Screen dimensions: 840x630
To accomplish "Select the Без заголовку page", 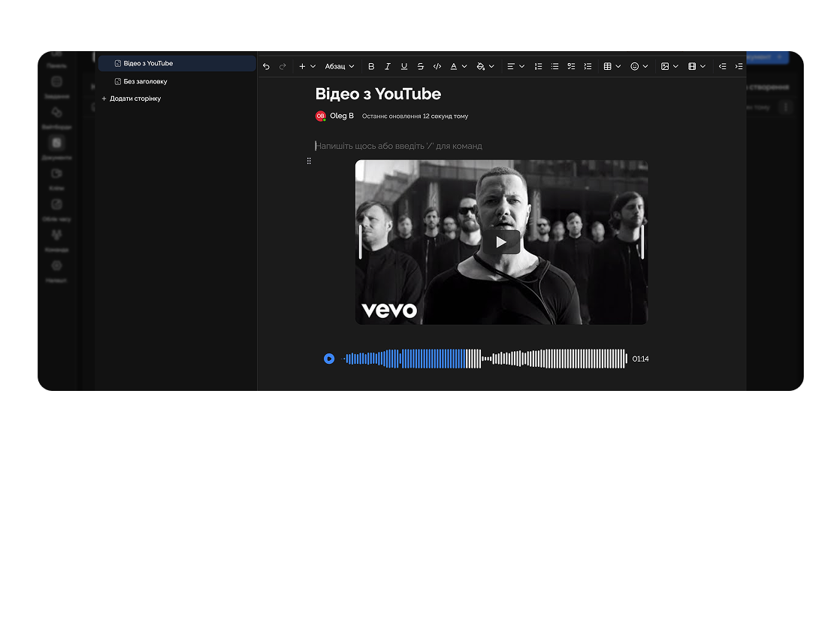I will 145,81.
